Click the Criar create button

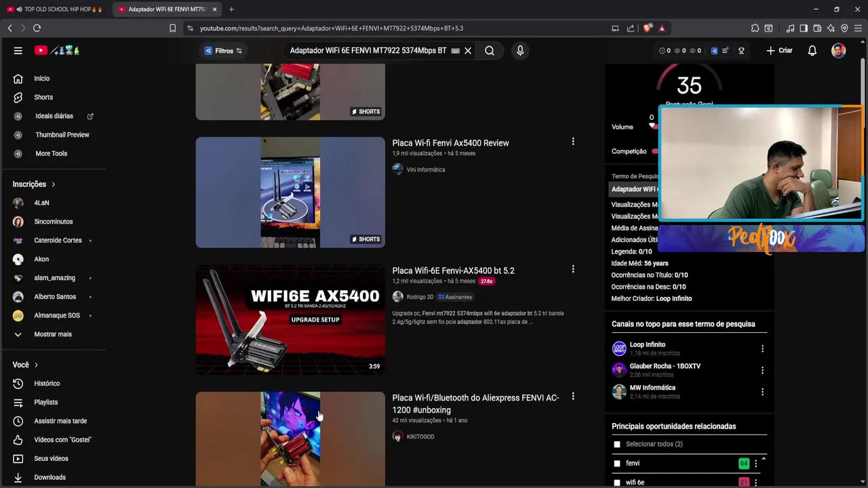pos(780,51)
